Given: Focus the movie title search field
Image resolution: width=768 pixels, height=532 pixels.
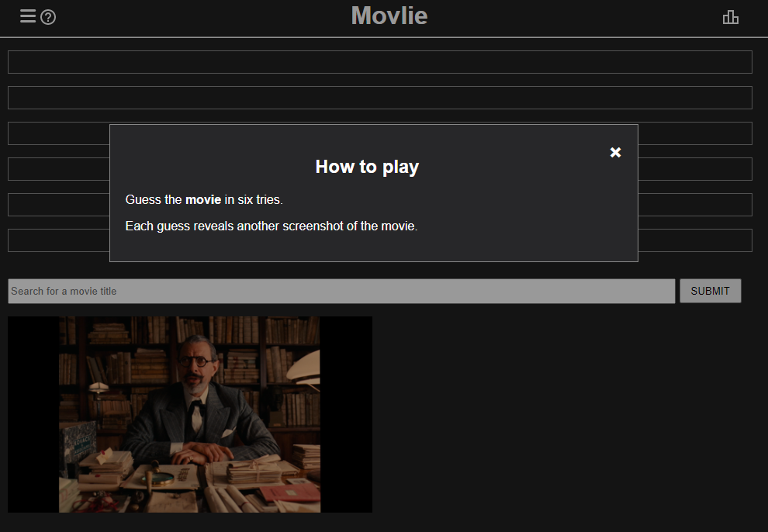Looking at the screenshot, I should pos(341,292).
